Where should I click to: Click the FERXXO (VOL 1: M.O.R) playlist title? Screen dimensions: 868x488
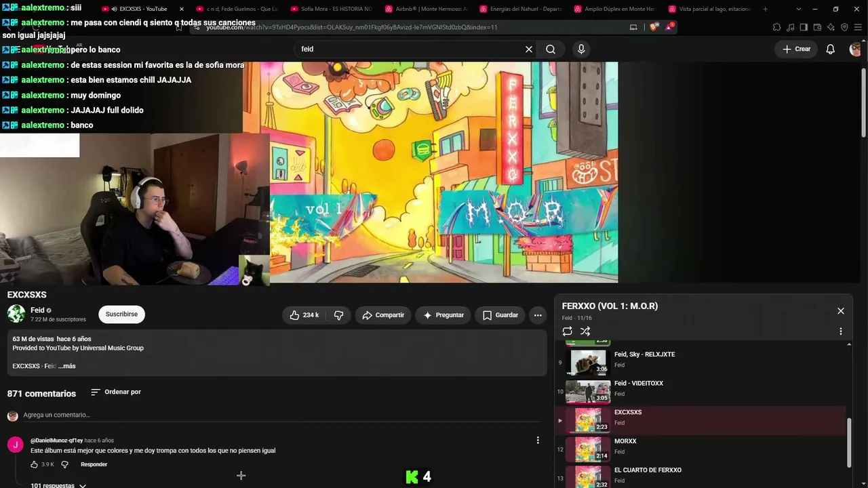click(610, 306)
